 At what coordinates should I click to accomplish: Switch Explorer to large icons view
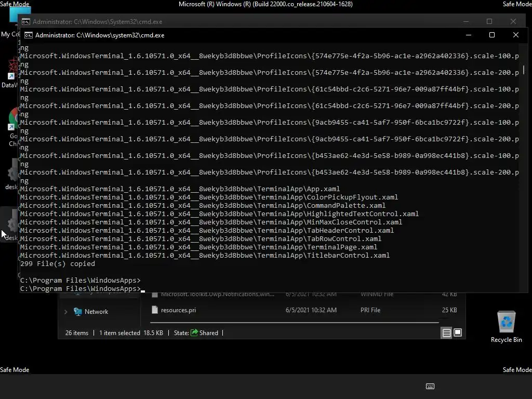tap(458, 332)
